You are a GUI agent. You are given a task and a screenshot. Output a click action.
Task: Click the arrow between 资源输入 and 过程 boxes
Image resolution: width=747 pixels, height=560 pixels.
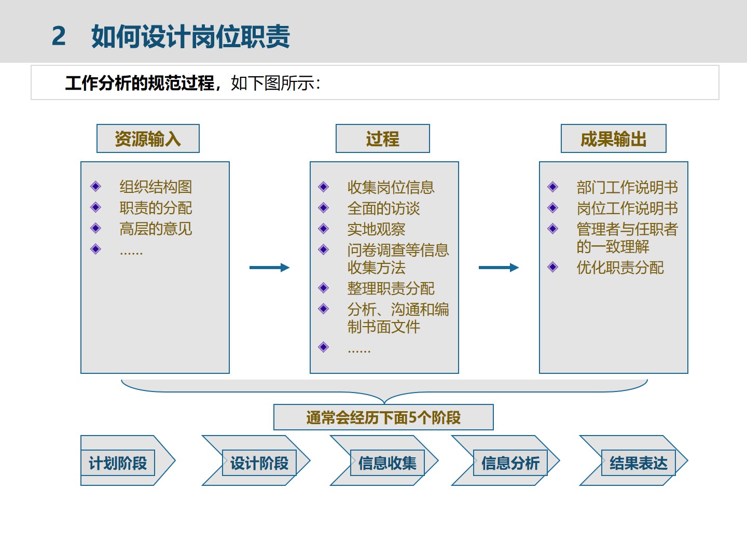269,268
